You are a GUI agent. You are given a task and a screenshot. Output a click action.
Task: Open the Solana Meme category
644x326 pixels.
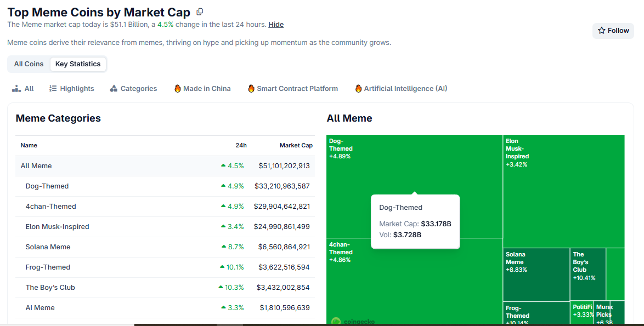point(48,247)
